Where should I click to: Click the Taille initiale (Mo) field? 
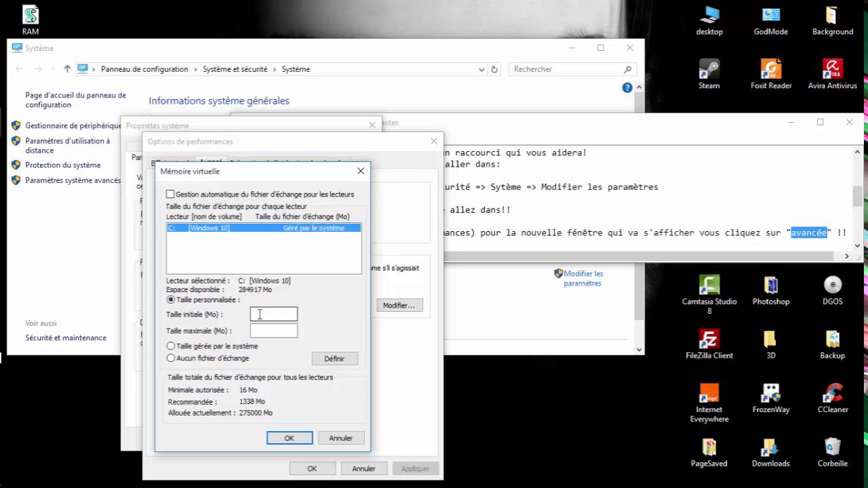274,314
